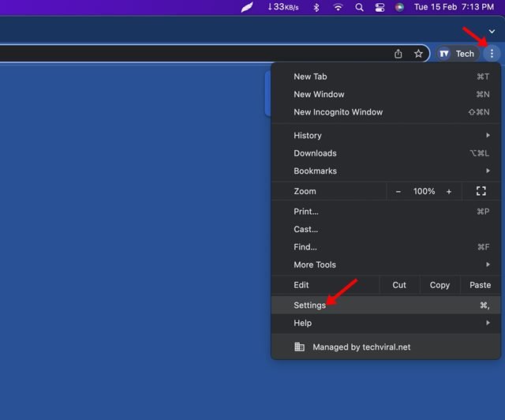505x420 pixels.
Task: Increase zoom with the plus button
Action: (449, 191)
